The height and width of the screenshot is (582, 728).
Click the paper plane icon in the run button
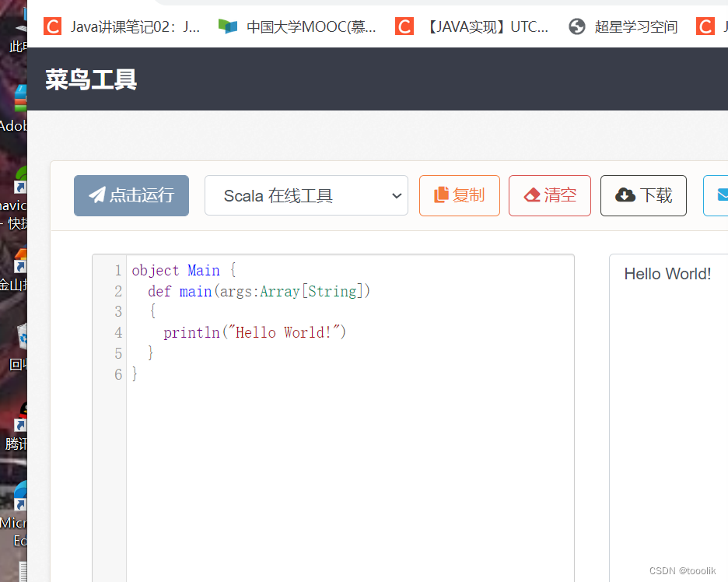tap(97, 195)
